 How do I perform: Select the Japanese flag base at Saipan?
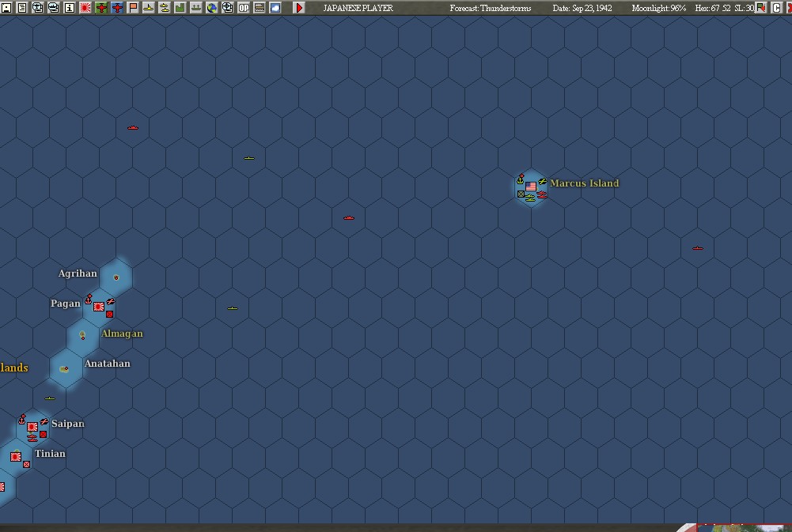click(x=32, y=427)
